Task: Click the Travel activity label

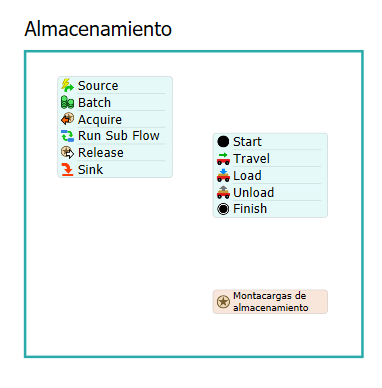Action: tap(251, 159)
